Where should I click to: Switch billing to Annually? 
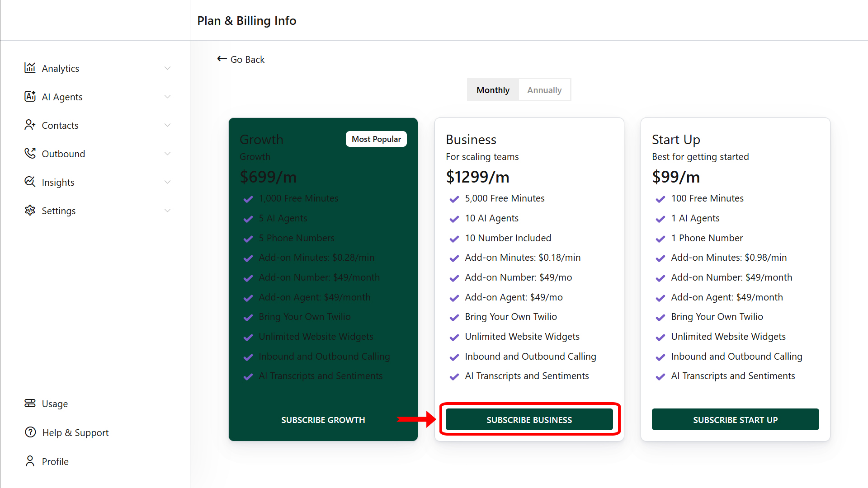pyautogui.click(x=544, y=90)
